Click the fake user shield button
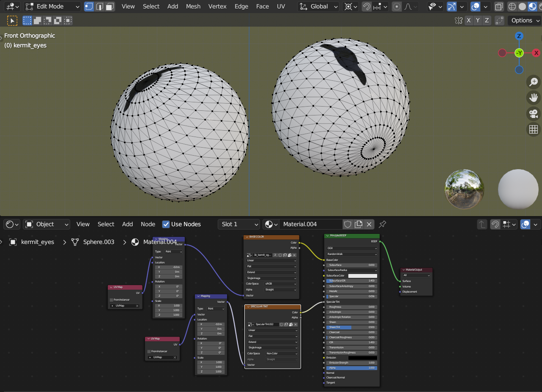 pos(348,224)
